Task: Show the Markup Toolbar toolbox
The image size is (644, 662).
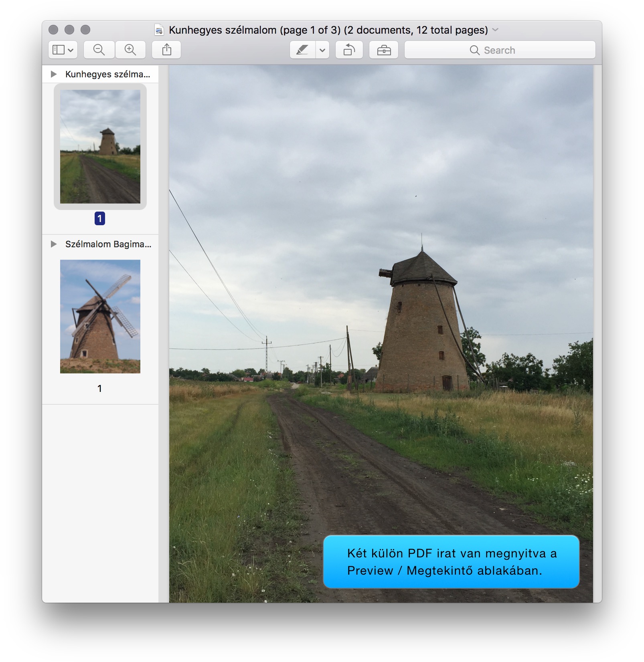Action: pyautogui.click(x=384, y=50)
